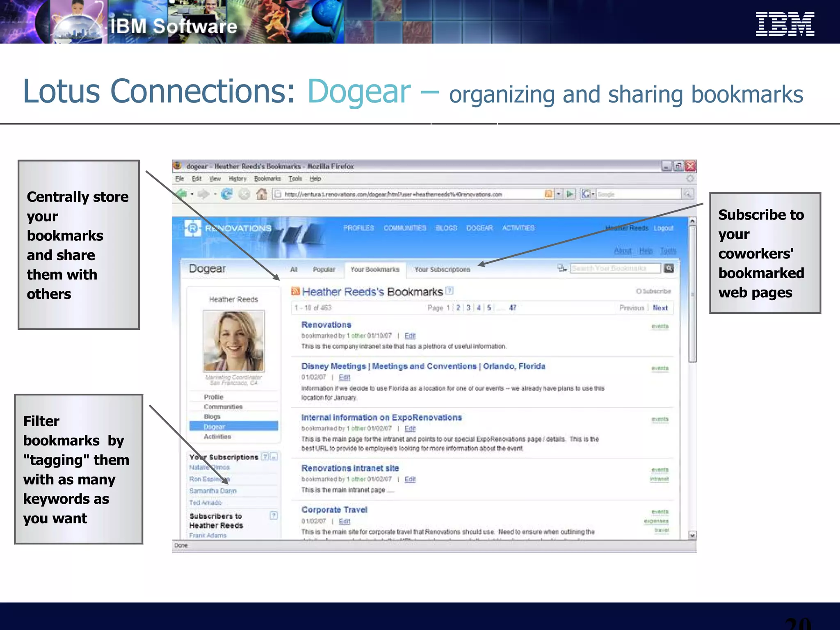The image size is (840, 630).
Task: Click Edit link under Corporate Travel
Action: click(344, 521)
